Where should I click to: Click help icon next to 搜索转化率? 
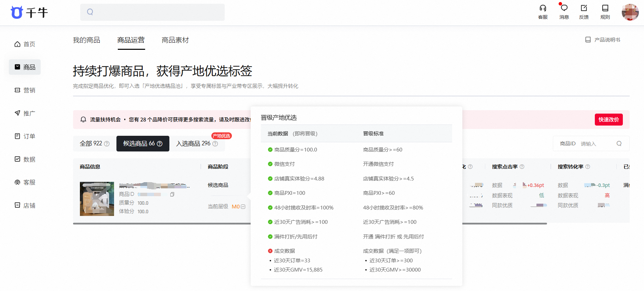pyautogui.click(x=588, y=166)
